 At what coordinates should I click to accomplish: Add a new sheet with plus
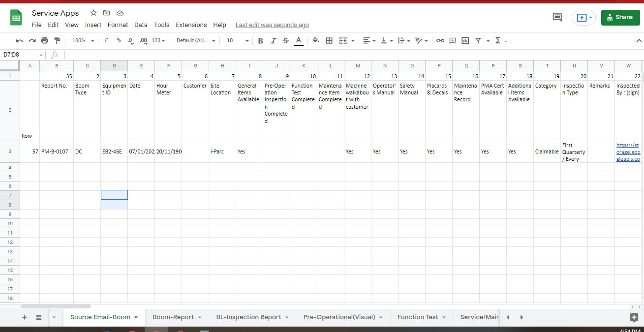25,317
